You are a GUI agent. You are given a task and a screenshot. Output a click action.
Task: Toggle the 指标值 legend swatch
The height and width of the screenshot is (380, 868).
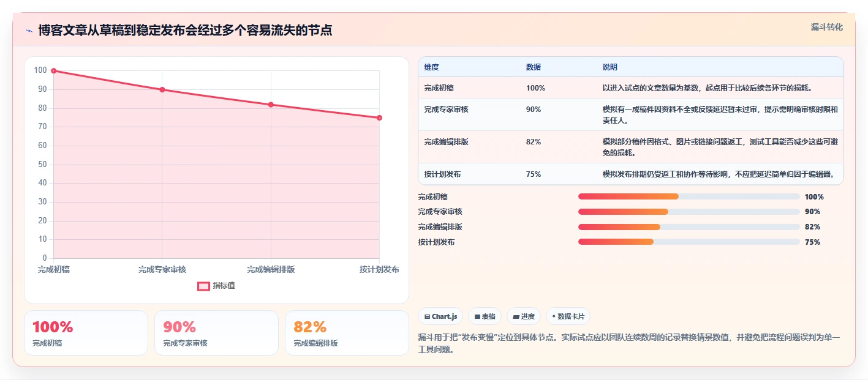click(x=203, y=286)
